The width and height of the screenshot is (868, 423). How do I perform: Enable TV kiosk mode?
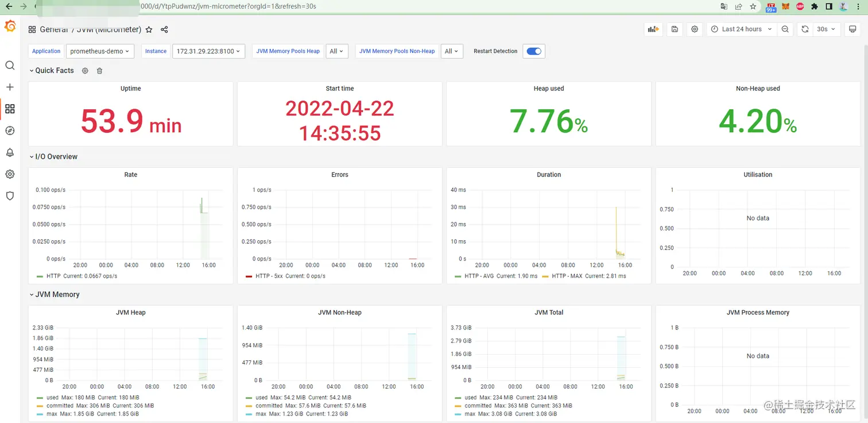click(x=853, y=29)
